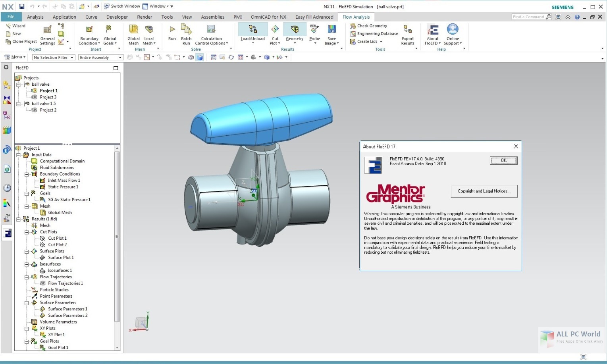Collapse the Input Data node
This screenshot has height=364, width=607.
coord(18,155)
